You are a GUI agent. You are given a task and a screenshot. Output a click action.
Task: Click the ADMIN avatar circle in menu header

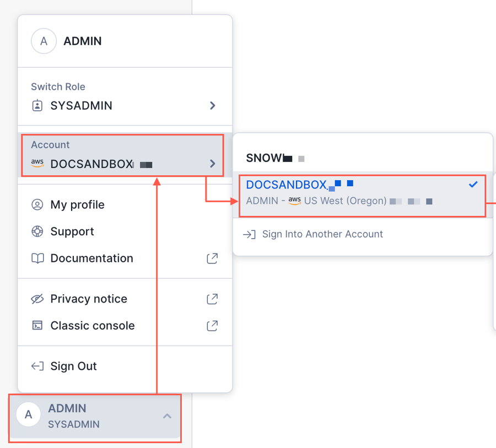44,41
